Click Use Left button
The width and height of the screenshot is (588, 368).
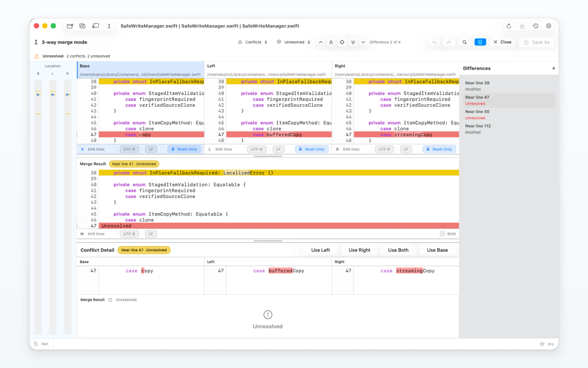tap(320, 250)
